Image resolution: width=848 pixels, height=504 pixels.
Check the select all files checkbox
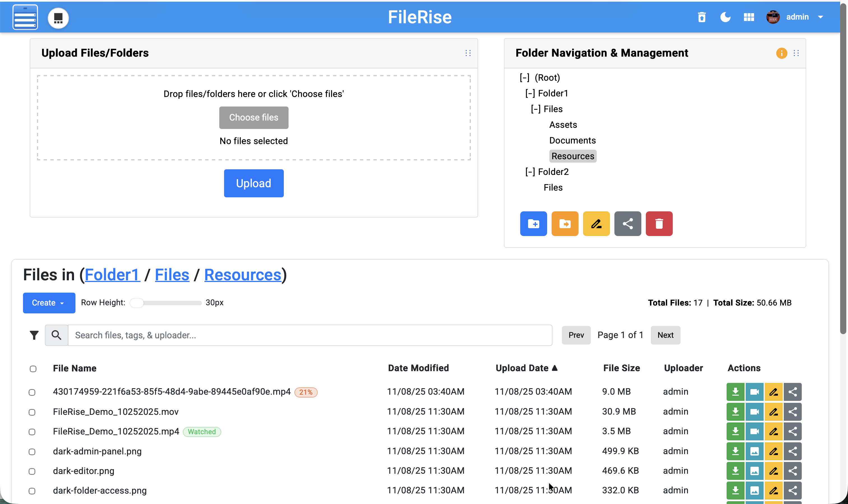33,369
